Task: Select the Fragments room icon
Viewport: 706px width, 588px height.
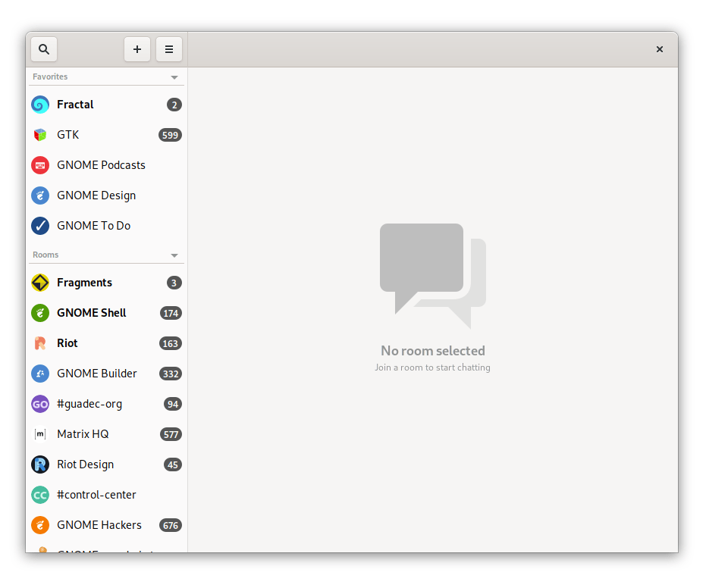Action: coord(39,283)
